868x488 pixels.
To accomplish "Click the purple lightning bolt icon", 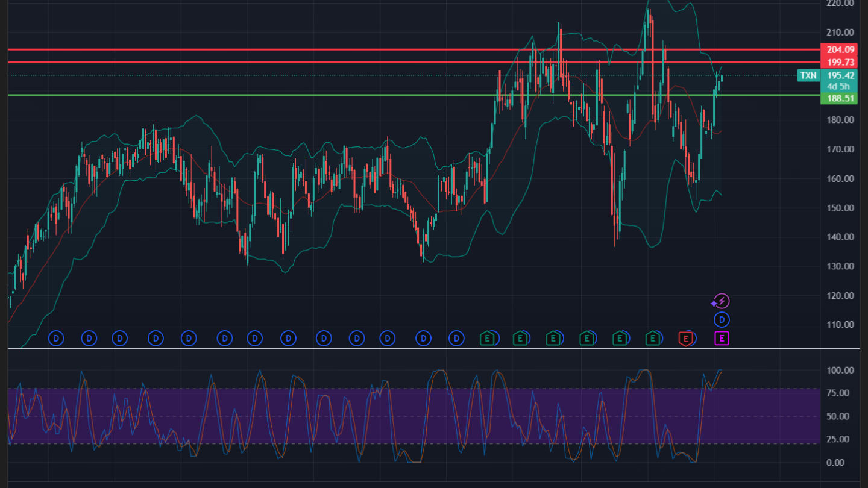I will (722, 301).
